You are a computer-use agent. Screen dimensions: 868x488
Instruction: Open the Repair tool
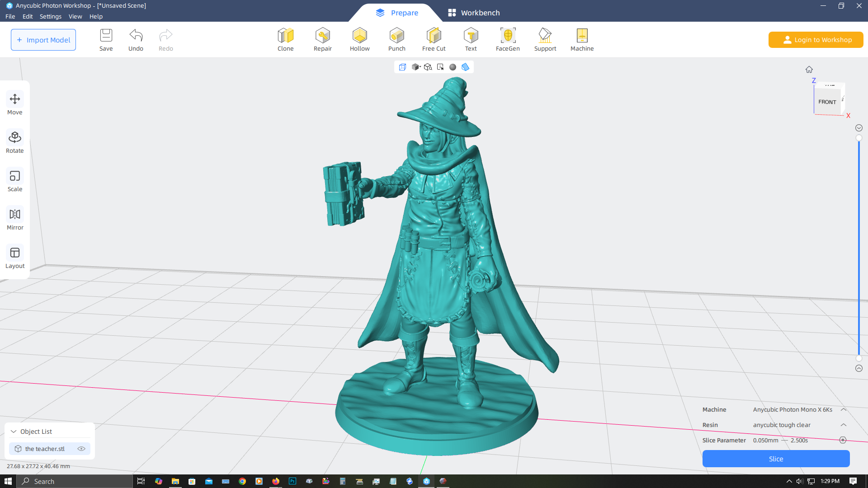322,40
